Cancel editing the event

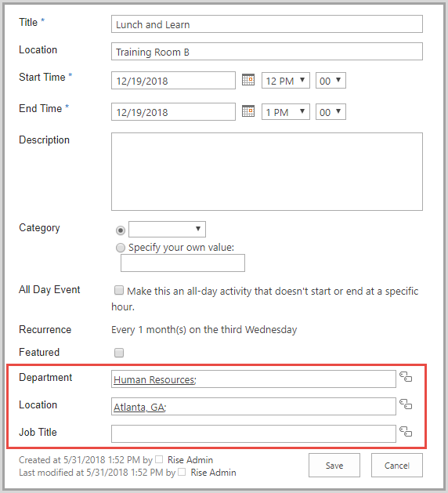coord(397,465)
